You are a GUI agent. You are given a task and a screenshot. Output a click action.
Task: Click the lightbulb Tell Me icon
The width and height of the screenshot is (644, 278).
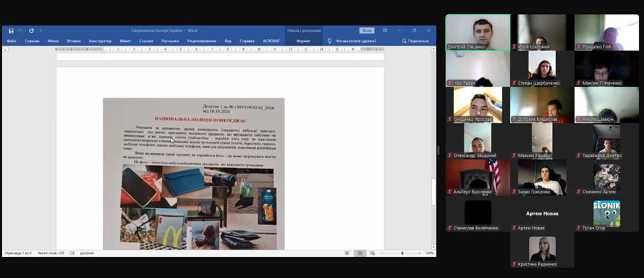coord(329,41)
